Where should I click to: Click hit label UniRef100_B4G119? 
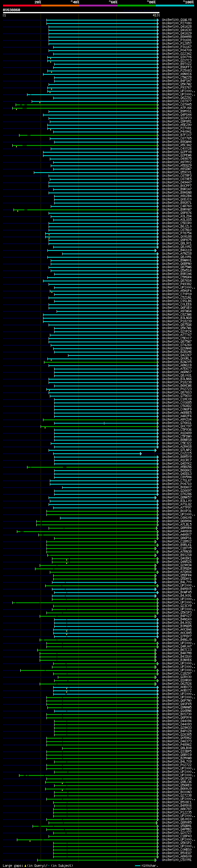177,250
